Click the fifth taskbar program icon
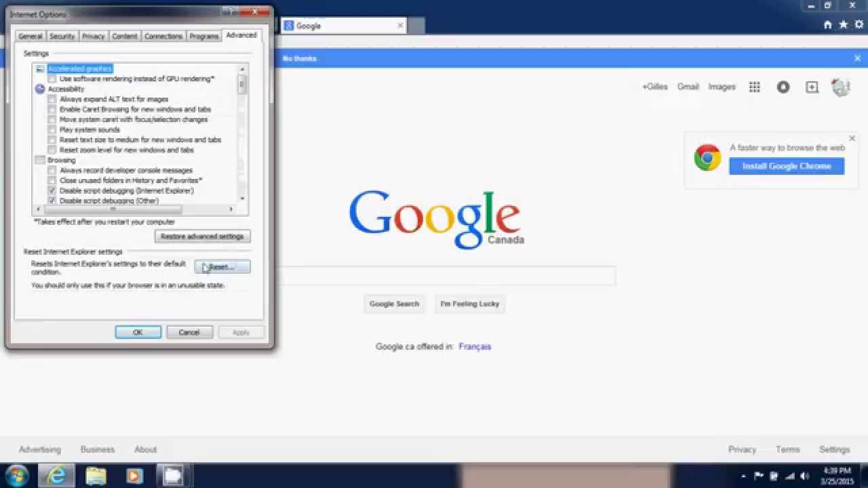 pyautogui.click(x=173, y=476)
